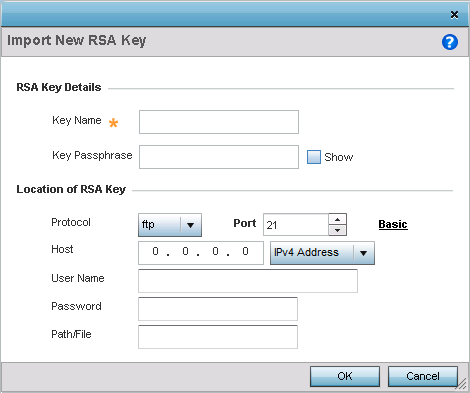Image resolution: width=470 pixels, height=393 pixels.
Task: Click the Port increment up arrow
Action: coord(337,219)
